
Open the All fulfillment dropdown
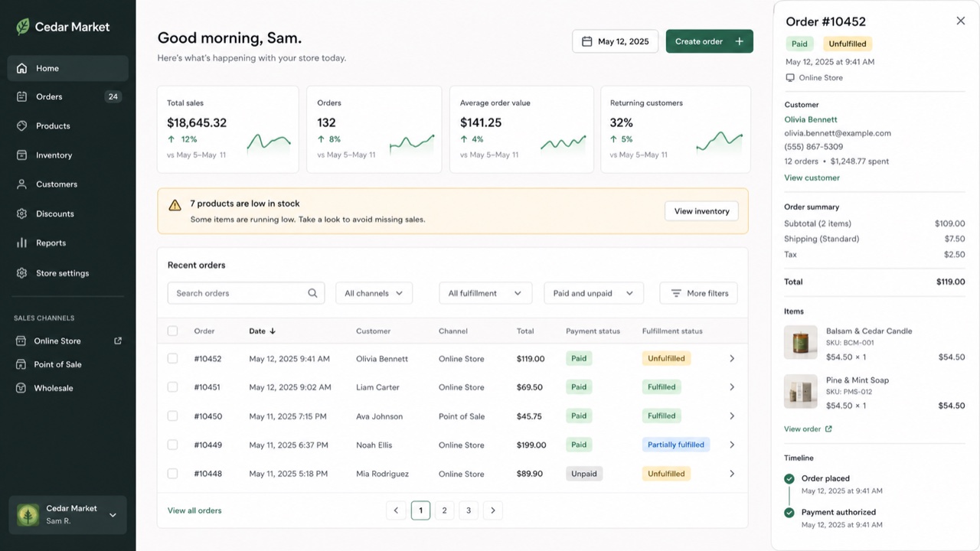pos(485,293)
